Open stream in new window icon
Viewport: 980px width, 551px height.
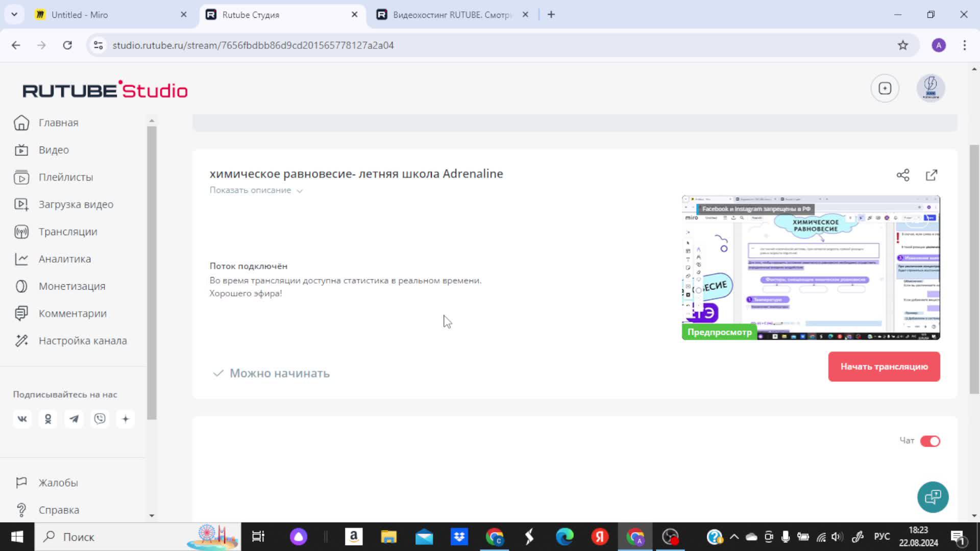pyautogui.click(x=932, y=175)
